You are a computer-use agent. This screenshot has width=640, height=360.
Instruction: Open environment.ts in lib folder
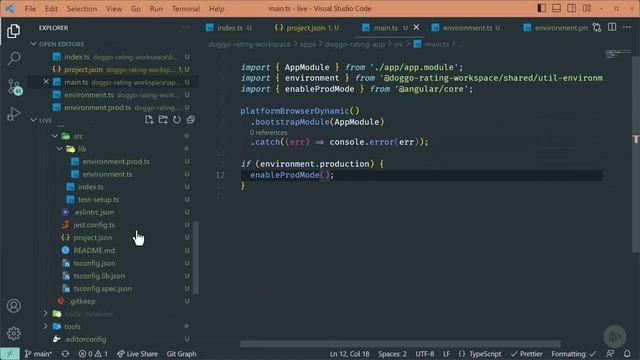[x=107, y=174]
